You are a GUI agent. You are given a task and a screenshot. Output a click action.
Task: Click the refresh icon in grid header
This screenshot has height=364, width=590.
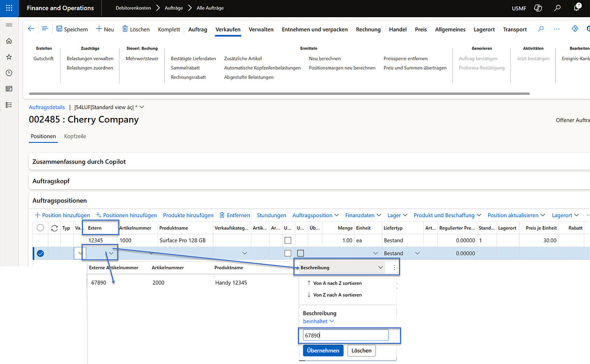click(54, 228)
